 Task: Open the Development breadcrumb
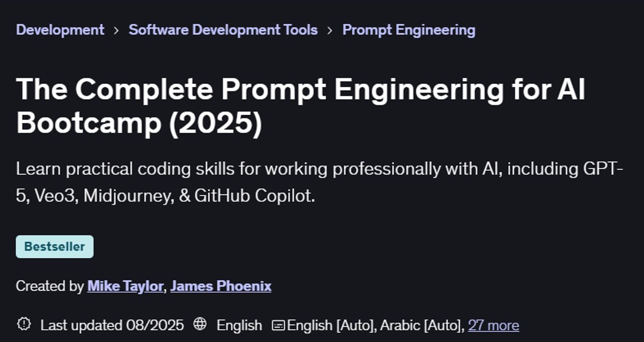(60, 30)
